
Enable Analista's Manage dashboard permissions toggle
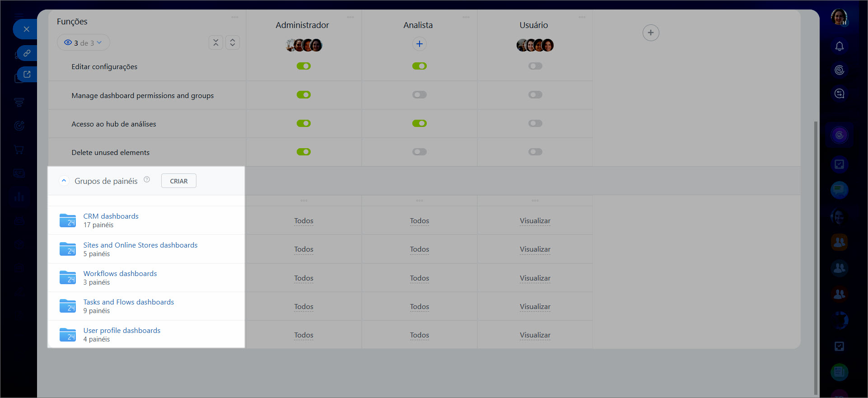419,95
